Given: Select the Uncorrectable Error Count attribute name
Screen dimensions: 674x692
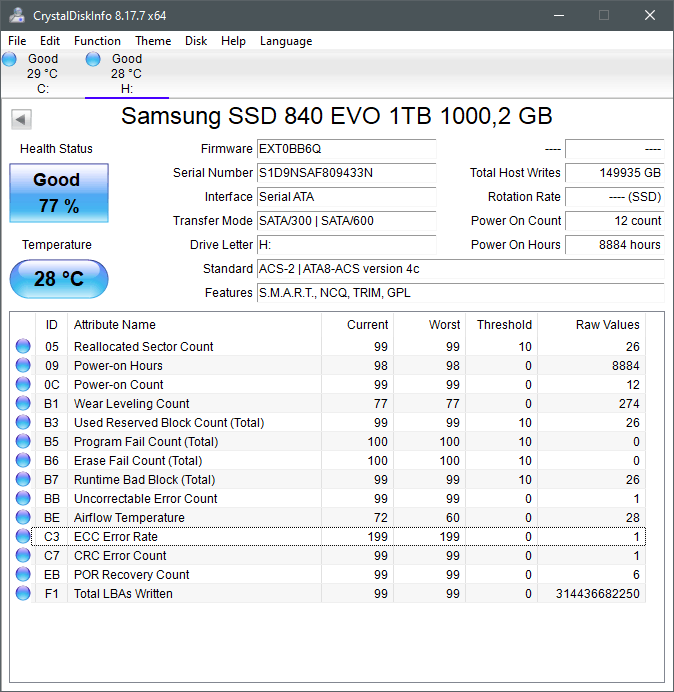Looking at the screenshot, I should pos(146,498).
